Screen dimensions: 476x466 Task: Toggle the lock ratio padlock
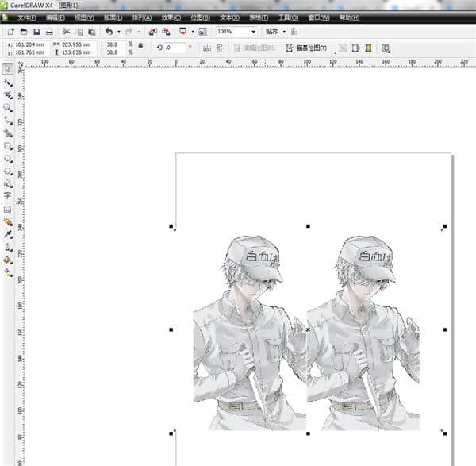140,45
